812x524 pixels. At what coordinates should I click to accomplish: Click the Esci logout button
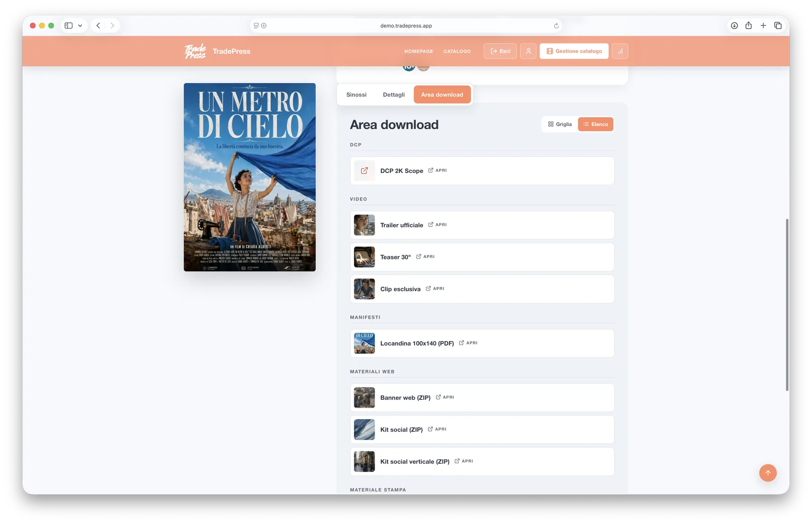pos(500,51)
